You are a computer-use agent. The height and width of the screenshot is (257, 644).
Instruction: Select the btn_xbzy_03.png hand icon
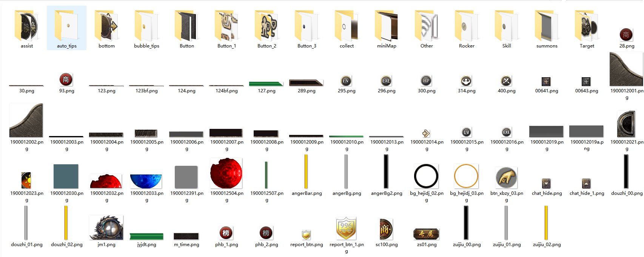click(506, 177)
